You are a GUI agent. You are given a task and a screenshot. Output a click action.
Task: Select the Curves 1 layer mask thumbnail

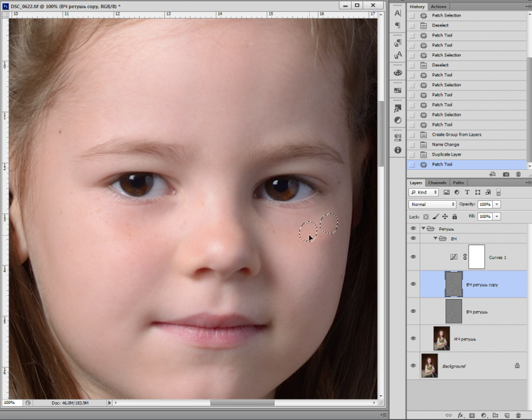[x=476, y=257]
